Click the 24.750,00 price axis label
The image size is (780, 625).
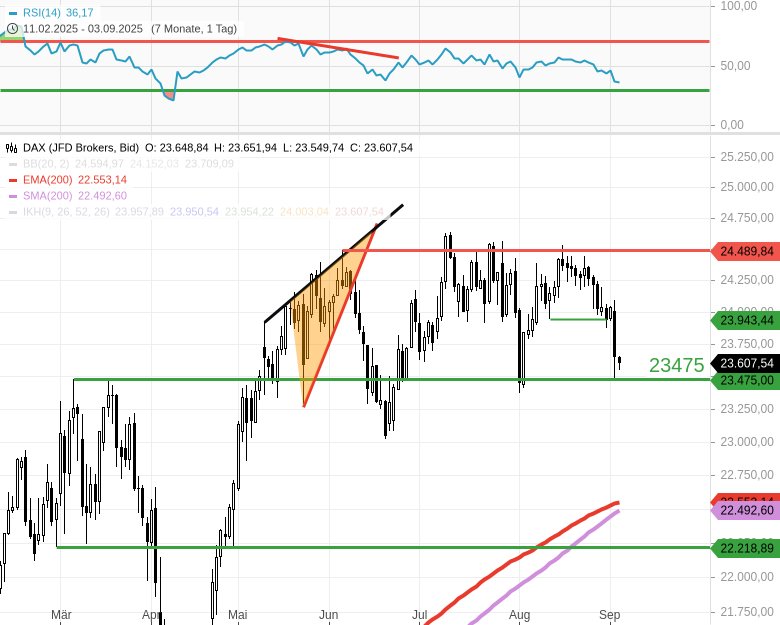tap(747, 218)
